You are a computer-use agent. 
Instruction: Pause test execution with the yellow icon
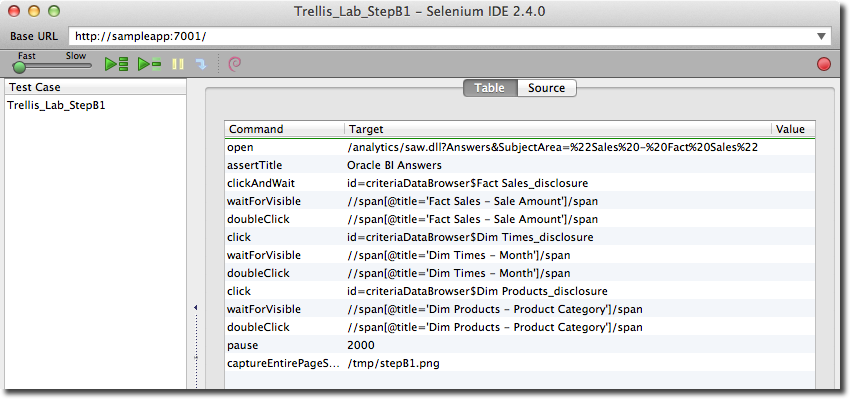[178, 65]
